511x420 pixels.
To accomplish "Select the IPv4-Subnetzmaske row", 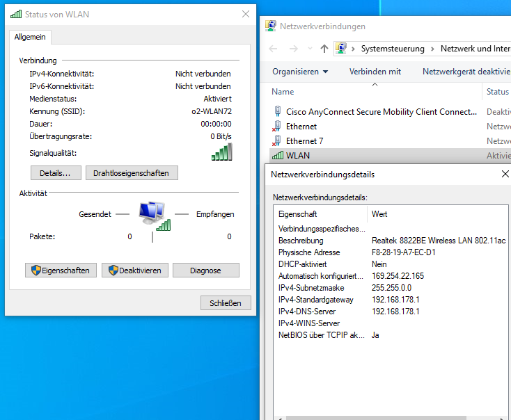I will click(x=391, y=288).
